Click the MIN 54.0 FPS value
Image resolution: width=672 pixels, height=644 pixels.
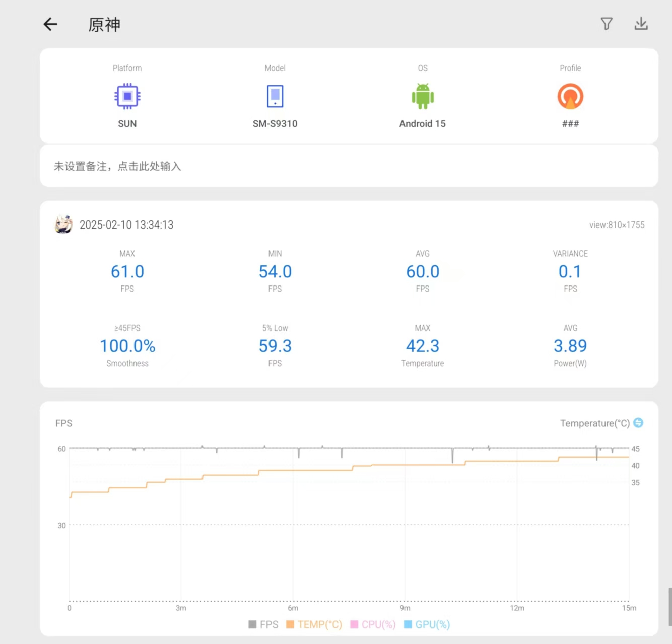click(x=275, y=271)
